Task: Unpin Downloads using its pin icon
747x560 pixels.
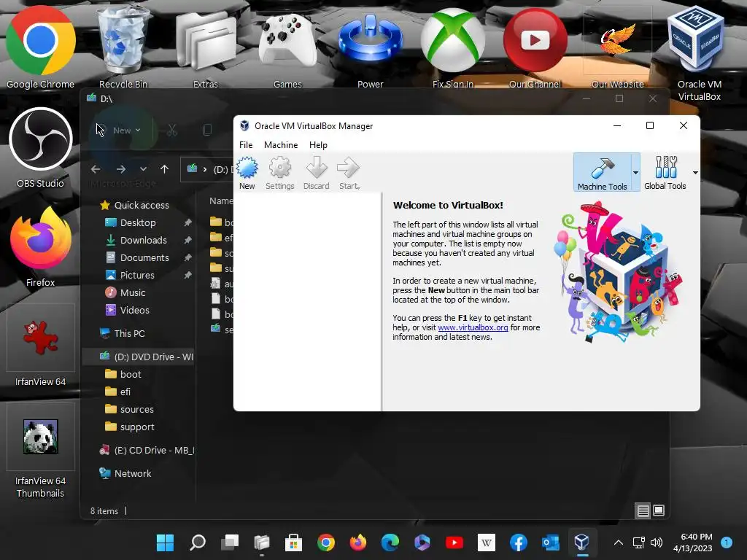Action: [x=187, y=241]
